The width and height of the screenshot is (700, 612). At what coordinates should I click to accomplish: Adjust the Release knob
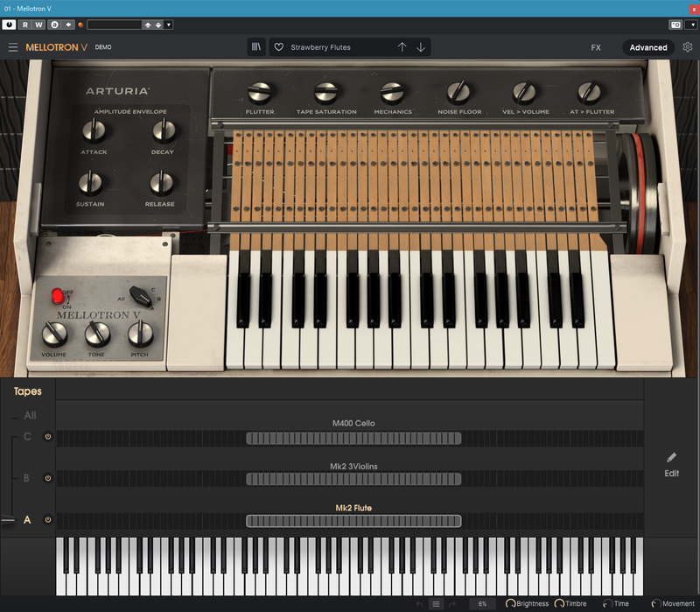click(x=161, y=183)
